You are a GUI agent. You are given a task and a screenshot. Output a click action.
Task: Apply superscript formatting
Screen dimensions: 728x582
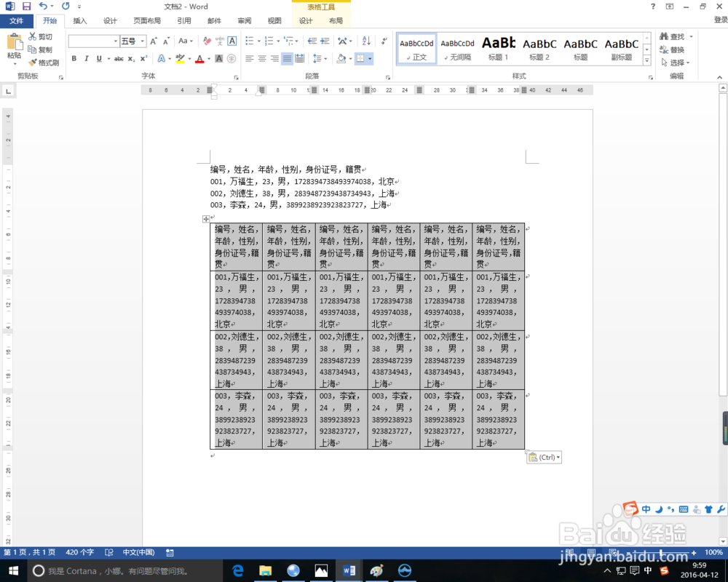coord(143,58)
